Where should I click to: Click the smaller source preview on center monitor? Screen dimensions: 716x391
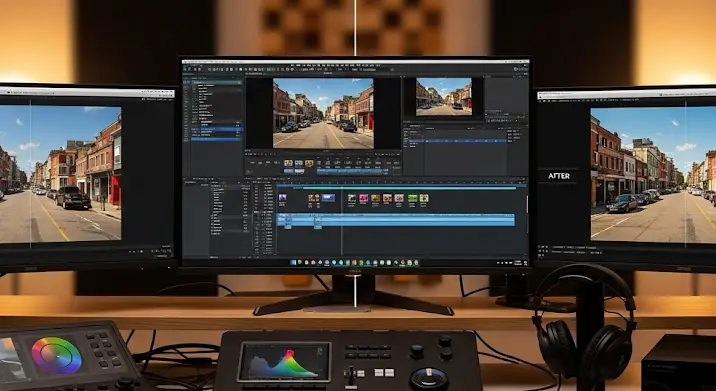pos(444,96)
